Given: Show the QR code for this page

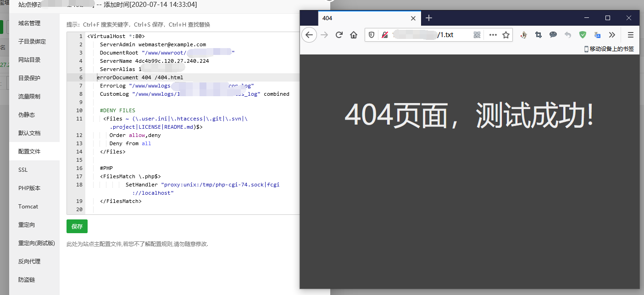Looking at the screenshot, I should click(x=477, y=35).
